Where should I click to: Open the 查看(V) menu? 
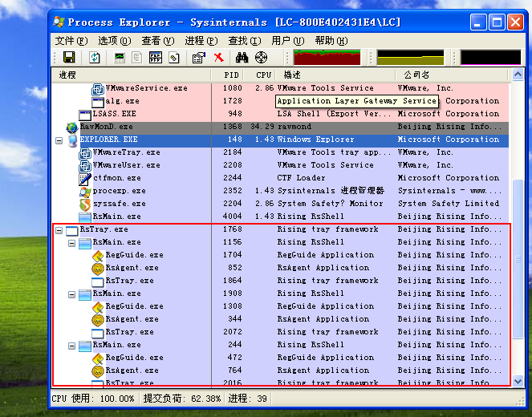158,41
